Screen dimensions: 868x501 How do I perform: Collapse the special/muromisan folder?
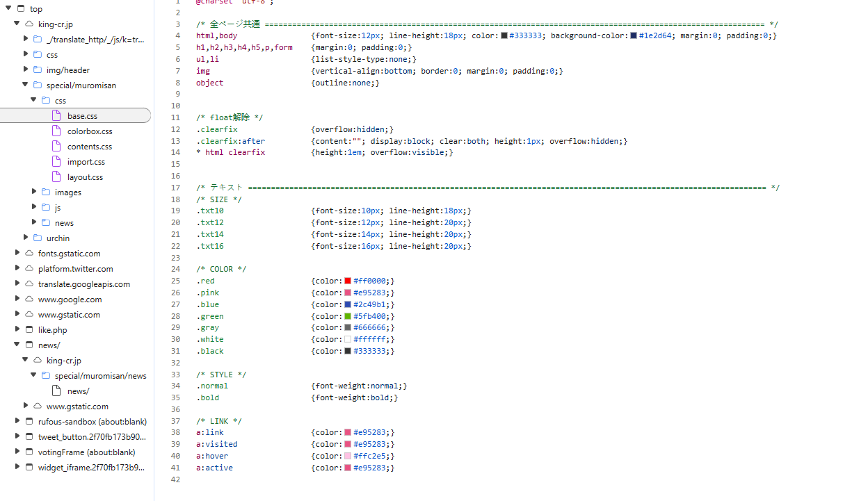pyautogui.click(x=26, y=85)
